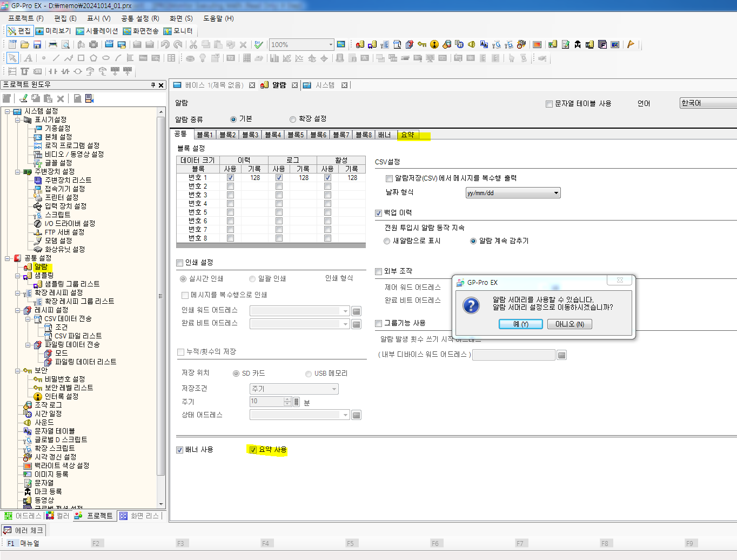The width and height of the screenshot is (737, 560).
Task: Open the 공통 설정 (R) menu
Action: [x=140, y=18]
